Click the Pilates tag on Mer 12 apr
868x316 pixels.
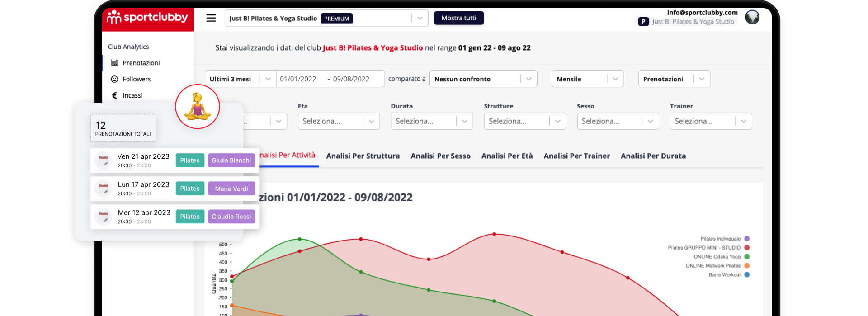coord(190,217)
